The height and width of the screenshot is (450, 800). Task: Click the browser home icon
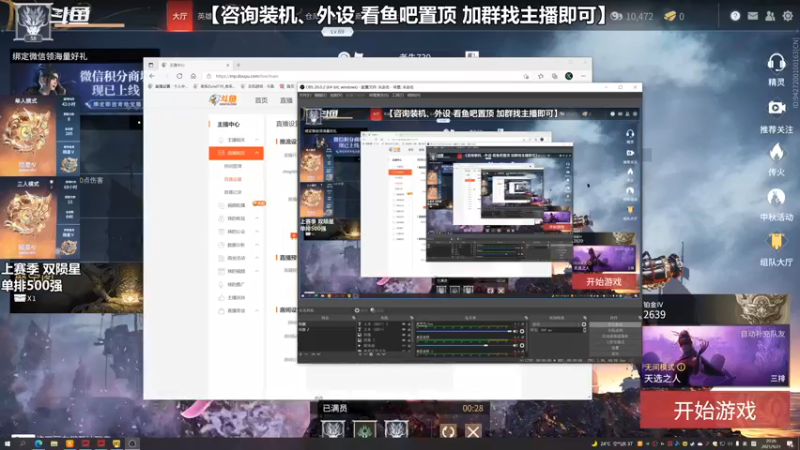tap(193, 76)
